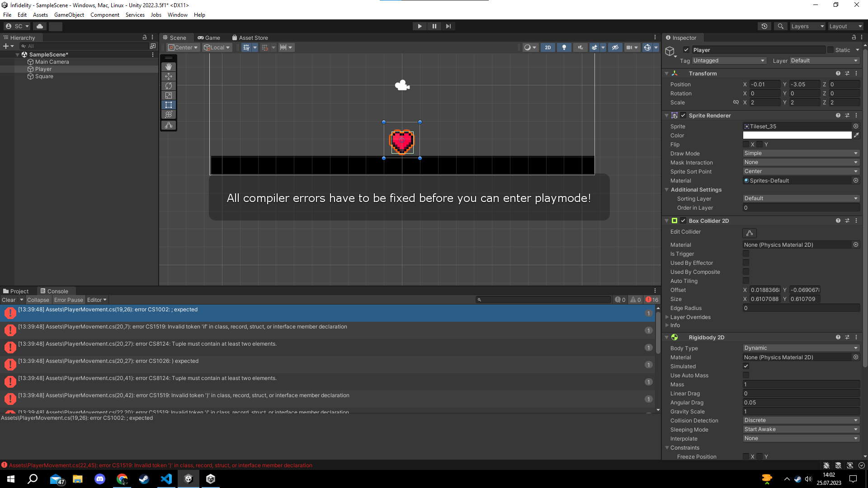Select the Scale tool
The height and width of the screenshot is (488, 868).
click(x=169, y=95)
